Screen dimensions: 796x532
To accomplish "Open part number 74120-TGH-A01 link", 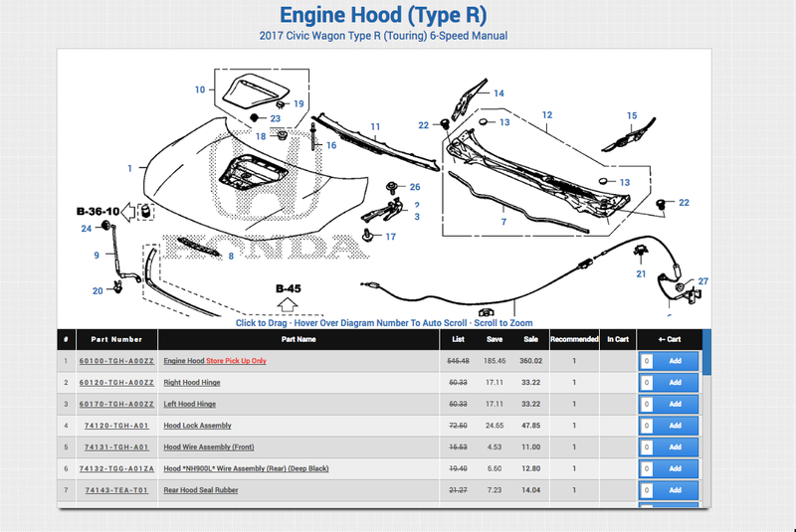I will pyautogui.click(x=116, y=426).
